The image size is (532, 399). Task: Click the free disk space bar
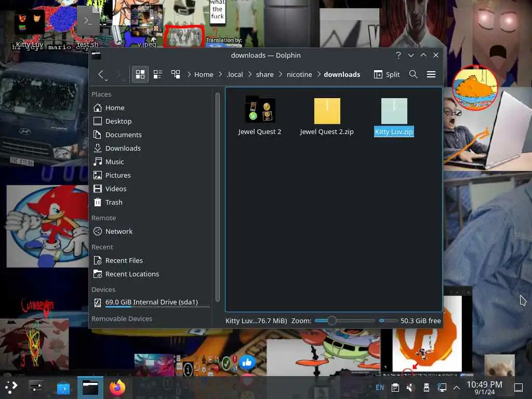pyautogui.click(x=388, y=321)
